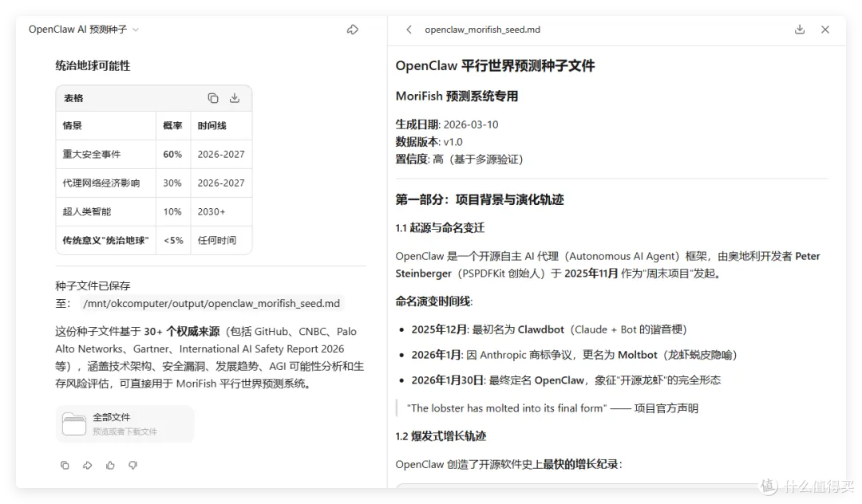862x504 pixels.
Task: Give the response a thumbs down
Action: [x=133, y=465]
